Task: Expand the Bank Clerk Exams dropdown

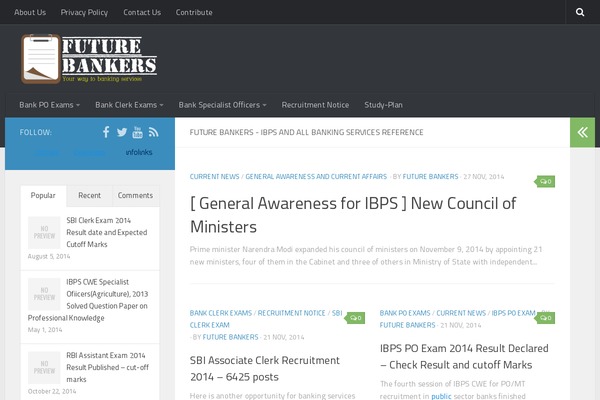Action: [x=129, y=104]
